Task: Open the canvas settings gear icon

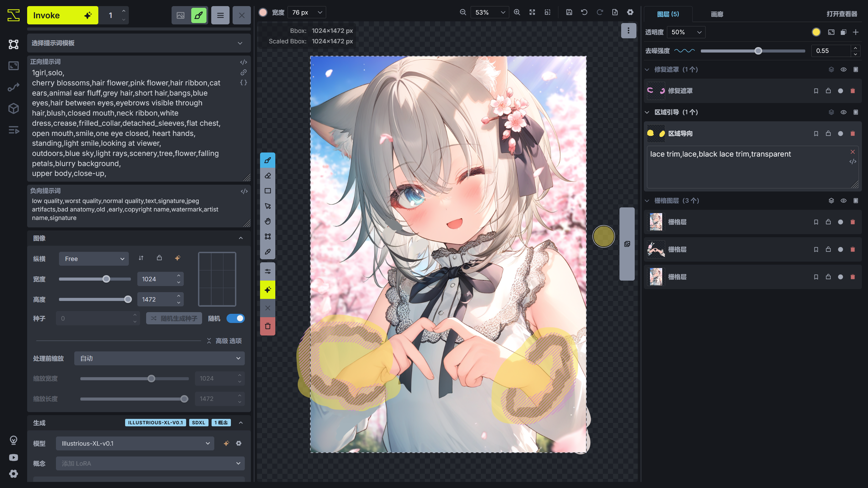Action: point(630,12)
